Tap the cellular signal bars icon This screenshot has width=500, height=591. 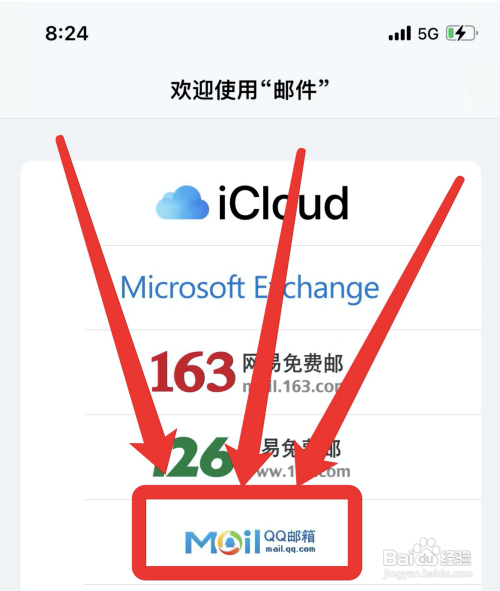pyautogui.click(x=399, y=33)
